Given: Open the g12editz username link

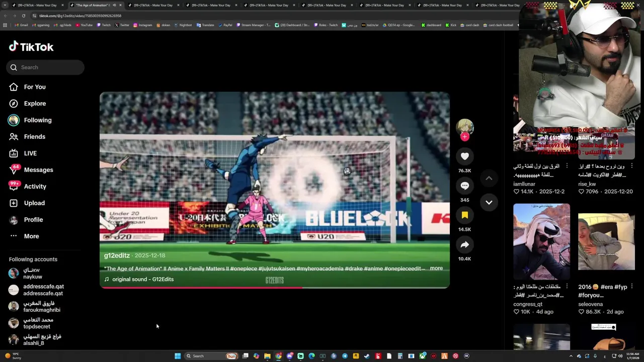Looking at the screenshot, I should pyautogui.click(x=117, y=255).
